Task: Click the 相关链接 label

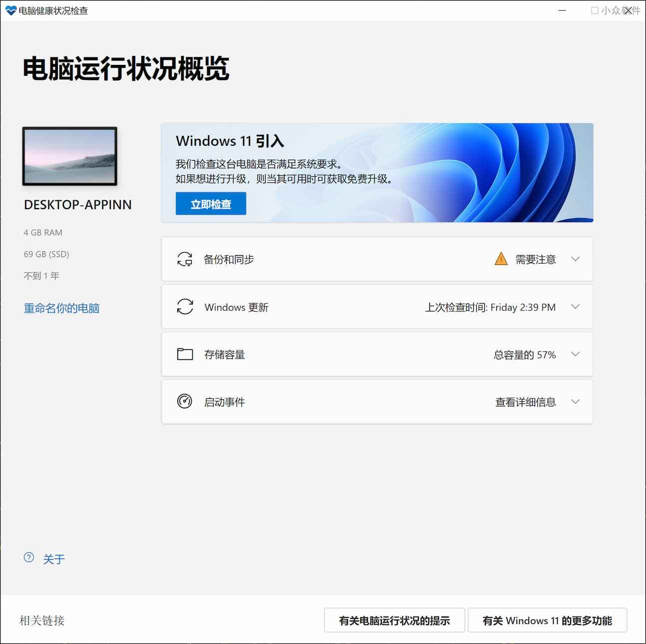Action: 42,621
